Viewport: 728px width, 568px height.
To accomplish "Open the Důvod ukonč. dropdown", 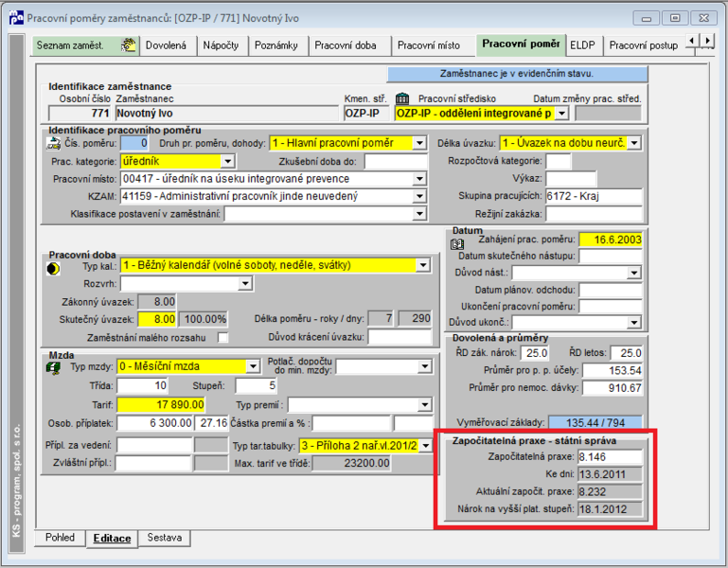I will point(634,322).
